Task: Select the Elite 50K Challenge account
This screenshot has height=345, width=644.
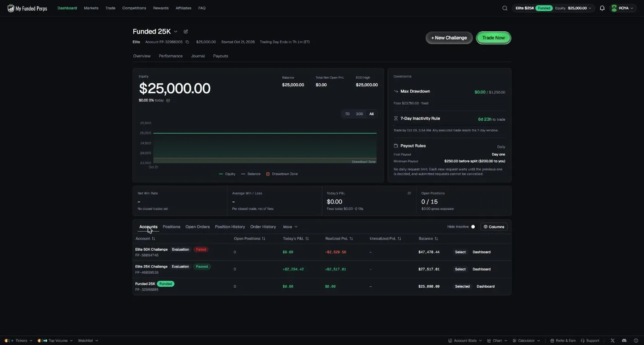Action: click(460, 252)
